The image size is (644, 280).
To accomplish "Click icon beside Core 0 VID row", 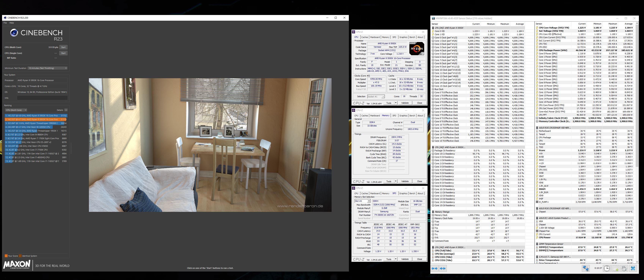I will 433,31.
